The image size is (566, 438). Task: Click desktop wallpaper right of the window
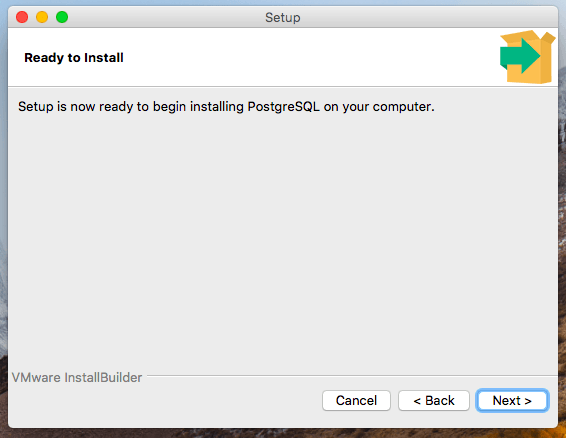pos(562,217)
